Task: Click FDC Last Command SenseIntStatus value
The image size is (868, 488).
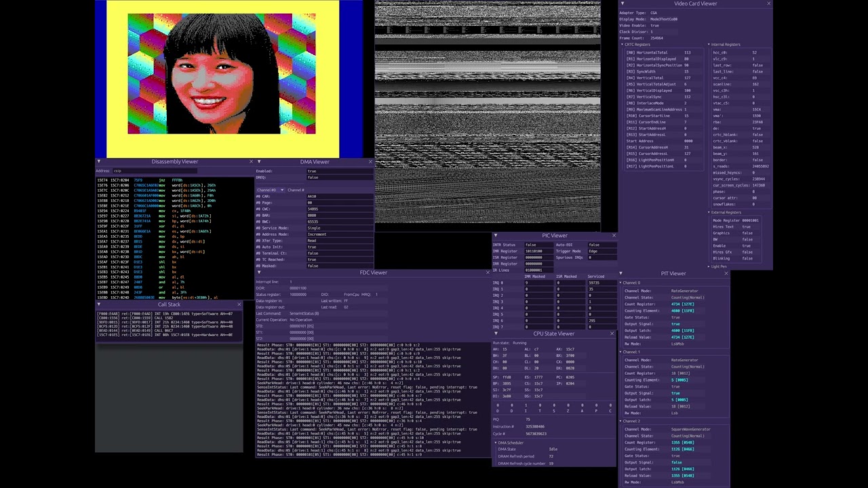Action: pyautogui.click(x=304, y=313)
